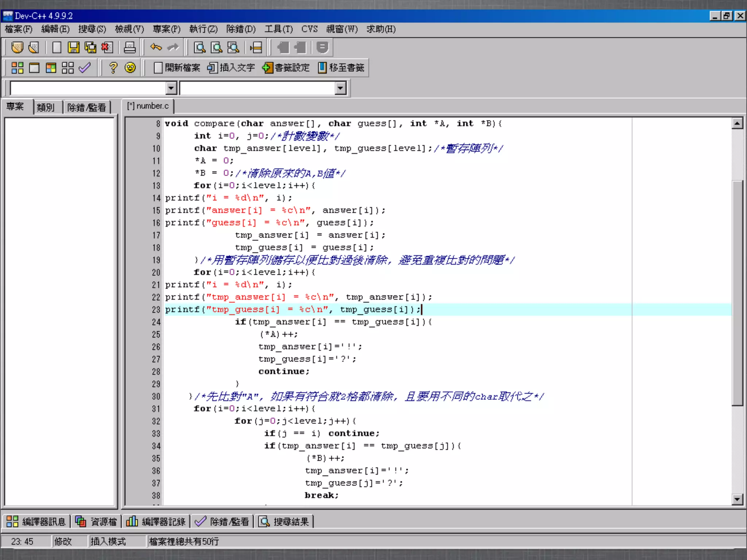Screen dimensions: 747x560
Task: Click the Save All files icon
Action: click(90, 47)
